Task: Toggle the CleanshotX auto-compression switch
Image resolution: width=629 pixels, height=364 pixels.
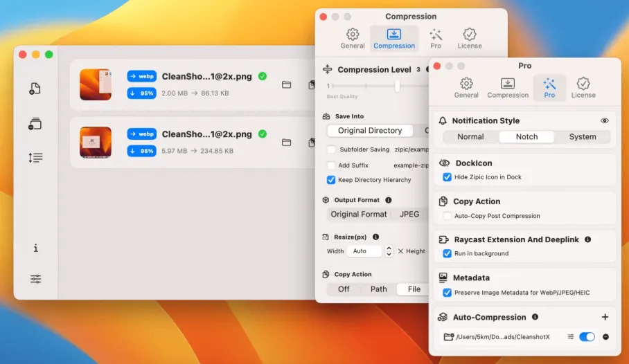Action: point(587,337)
